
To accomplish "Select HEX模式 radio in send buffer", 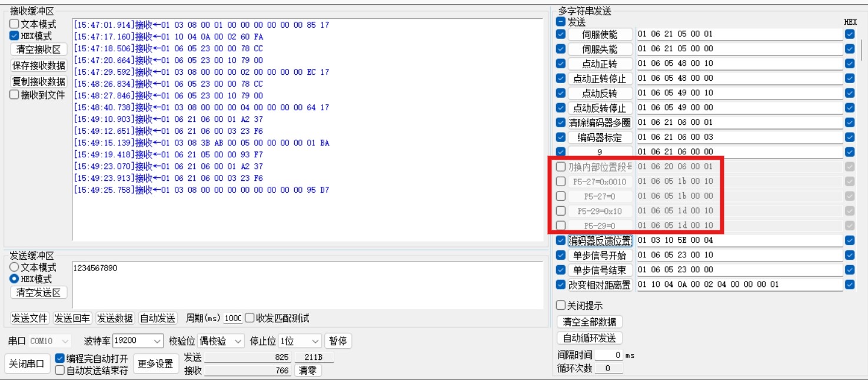I will (x=14, y=278).
